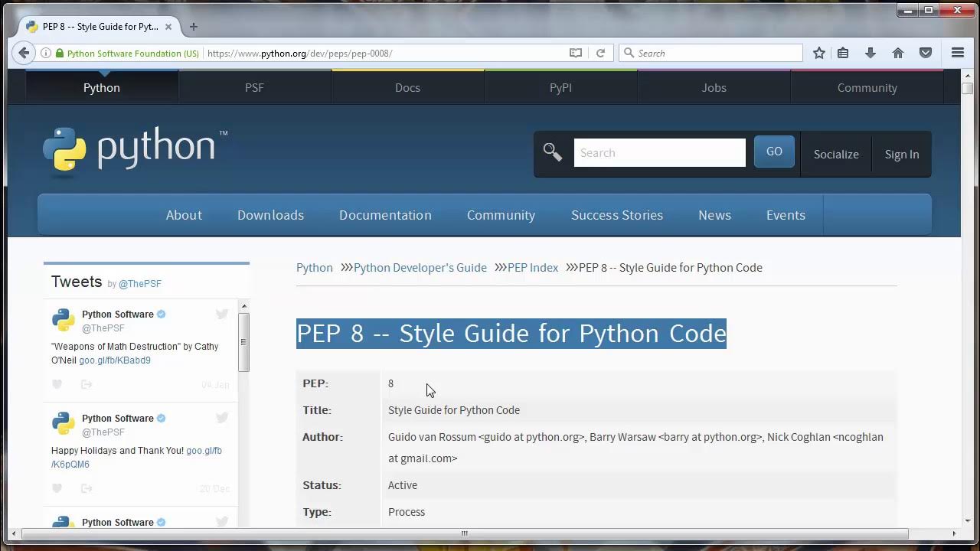Click Twitter bird icon on first tweet
980x551 pixels.
coord(222,314)
